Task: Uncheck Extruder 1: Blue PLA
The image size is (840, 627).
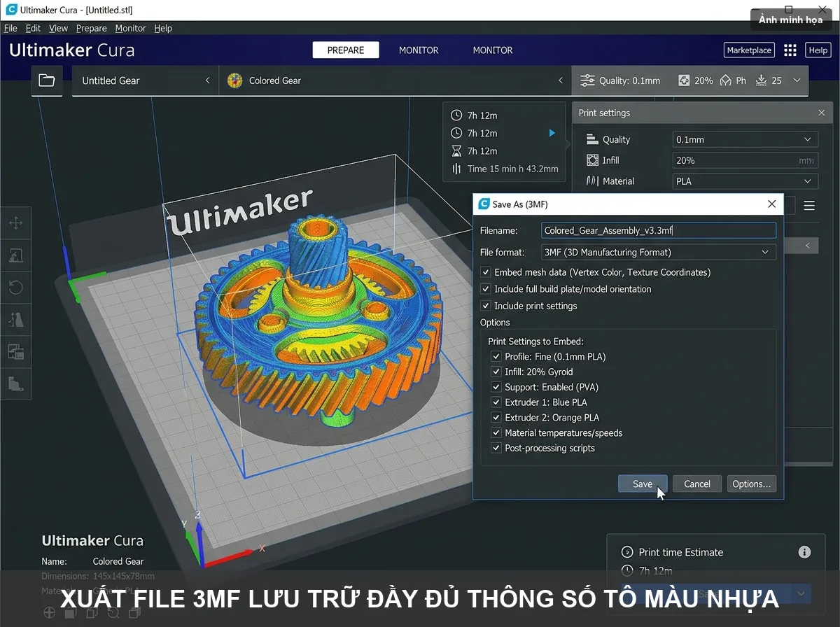Action: (x=496, y=402)
